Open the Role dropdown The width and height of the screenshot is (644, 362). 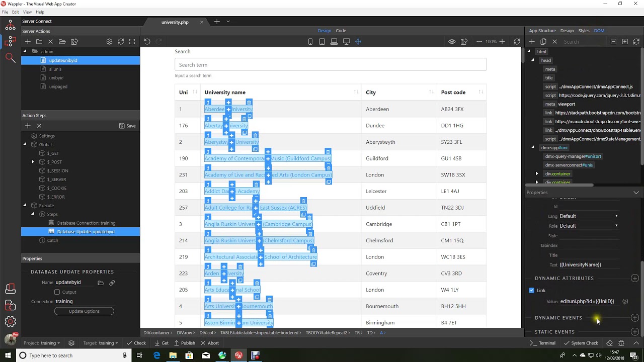(589, 226)
